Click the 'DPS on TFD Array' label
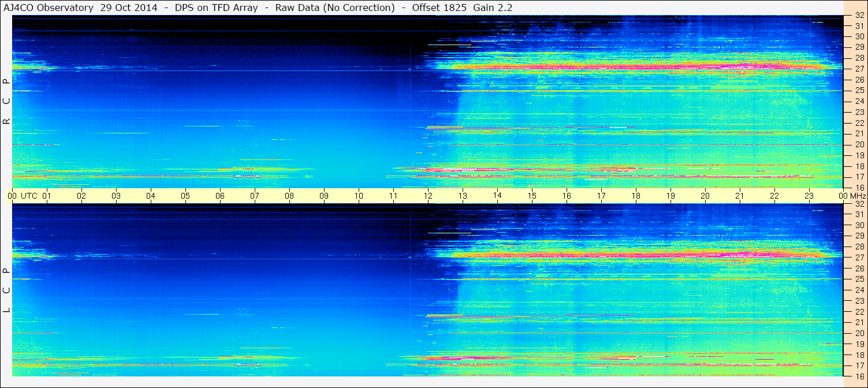The image size is (868, 388). click(216, 8)
